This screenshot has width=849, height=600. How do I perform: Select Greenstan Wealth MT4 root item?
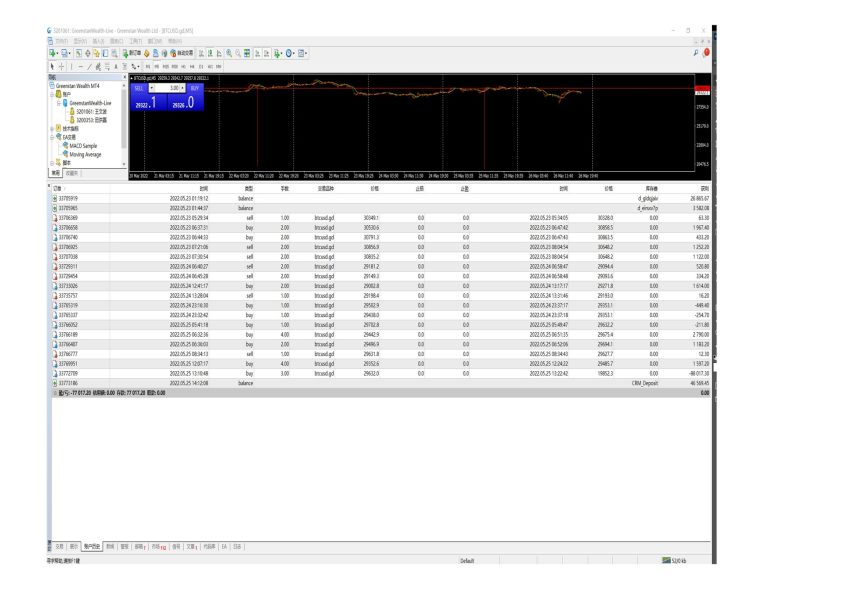click(75, 86)
